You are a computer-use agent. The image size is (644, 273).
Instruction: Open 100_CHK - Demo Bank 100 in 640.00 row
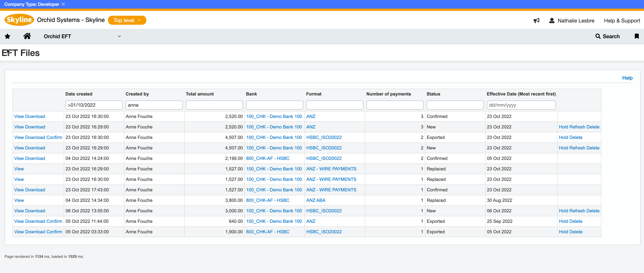tap(274, 221)
